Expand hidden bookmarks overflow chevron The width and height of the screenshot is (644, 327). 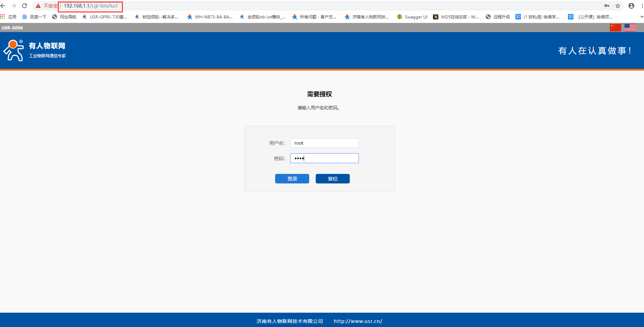click(641, 17)
